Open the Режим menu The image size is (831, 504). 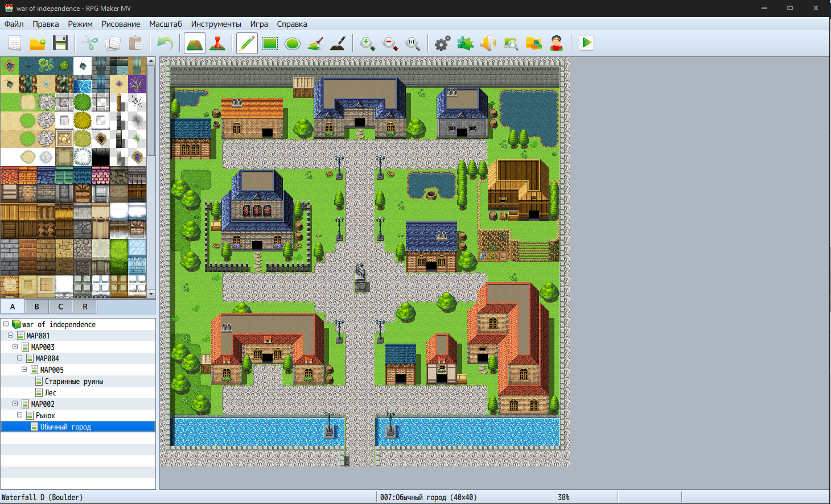pyautogui.click(x=80, y=24)
